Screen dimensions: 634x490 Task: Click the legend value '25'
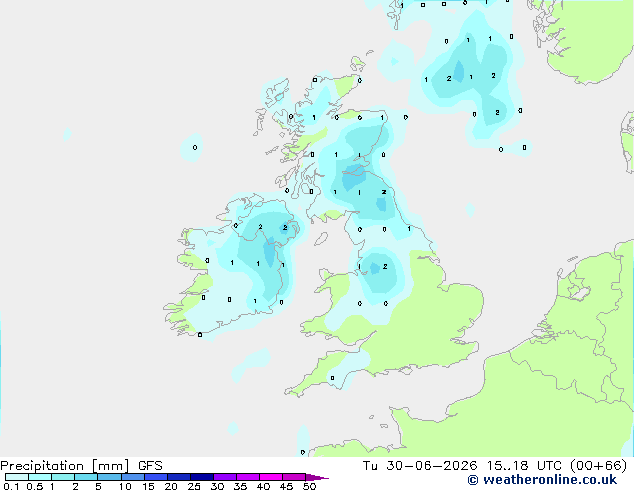(194, 486)
